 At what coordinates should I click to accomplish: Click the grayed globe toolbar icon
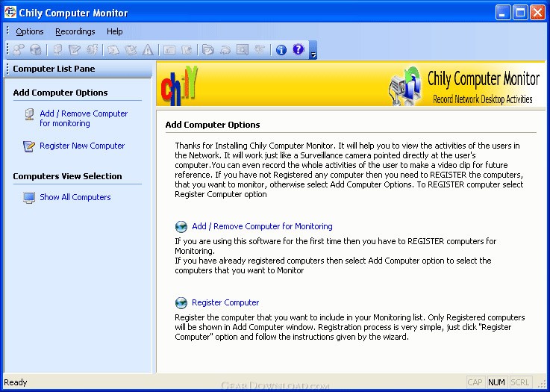(x=36, y=50)
